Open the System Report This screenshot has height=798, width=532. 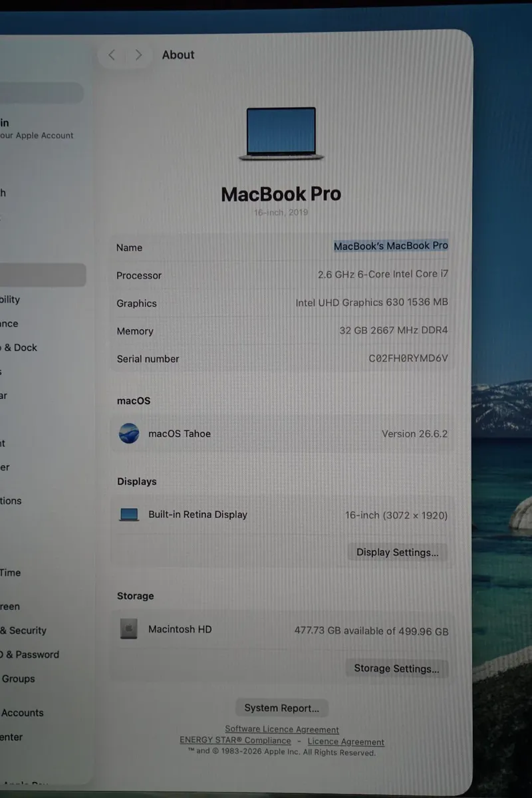[x=282, y=708]
